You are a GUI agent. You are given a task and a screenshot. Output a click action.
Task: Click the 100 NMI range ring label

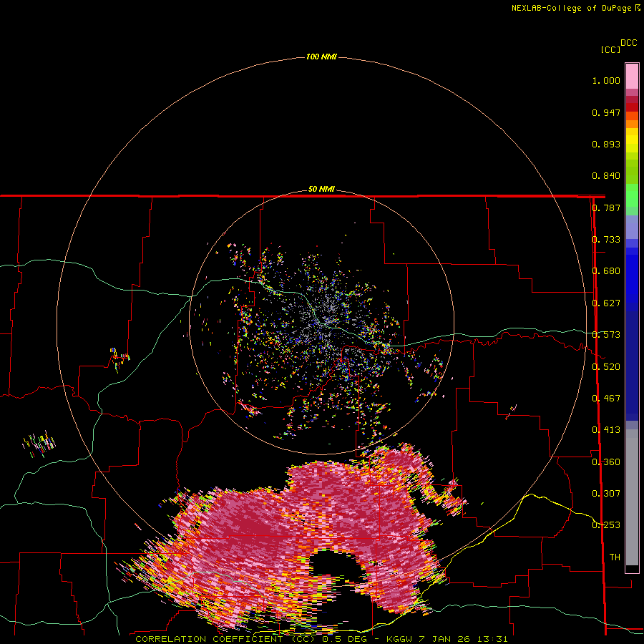pos(321,57)
